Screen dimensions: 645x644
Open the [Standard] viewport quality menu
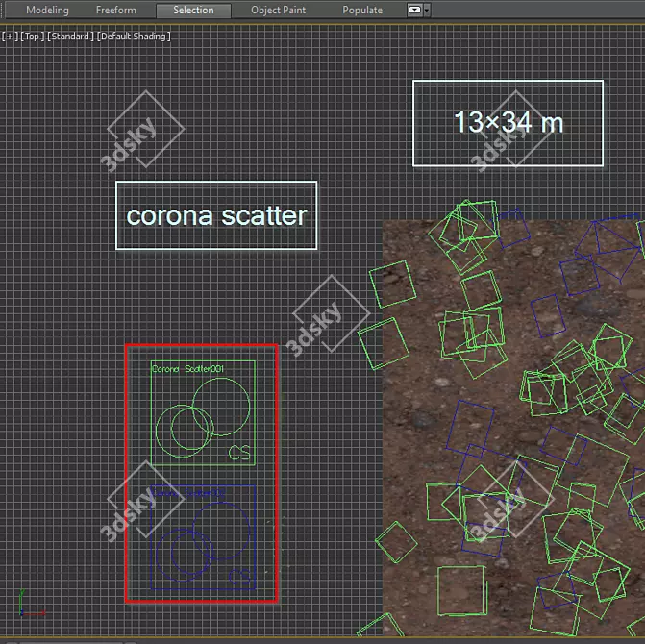[70, 37]
